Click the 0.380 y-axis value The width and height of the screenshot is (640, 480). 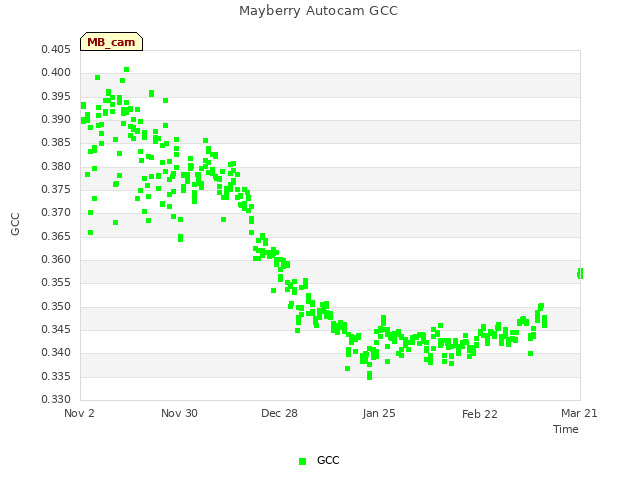pyautogui.click(x=56, y=166)
